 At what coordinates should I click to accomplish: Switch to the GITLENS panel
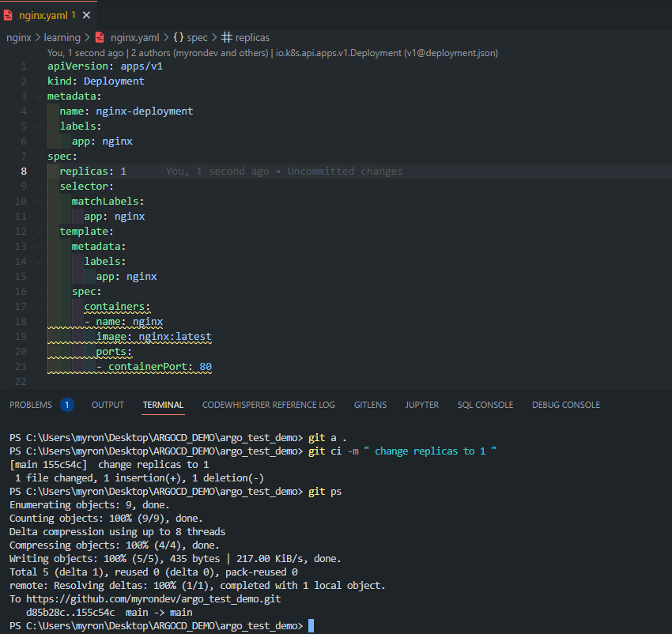(x=370, y=405)
